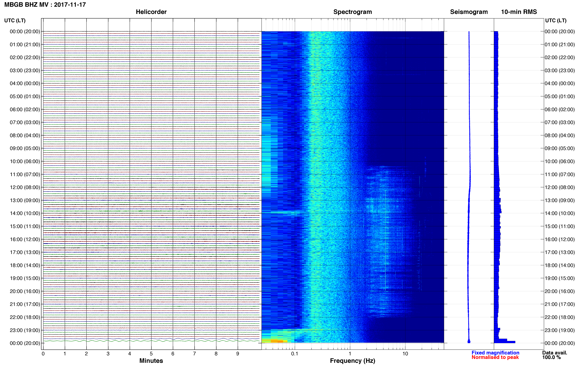Click the '0' tick on the Minutes axis
Screen dimensions: 588x368
[43, 354]
